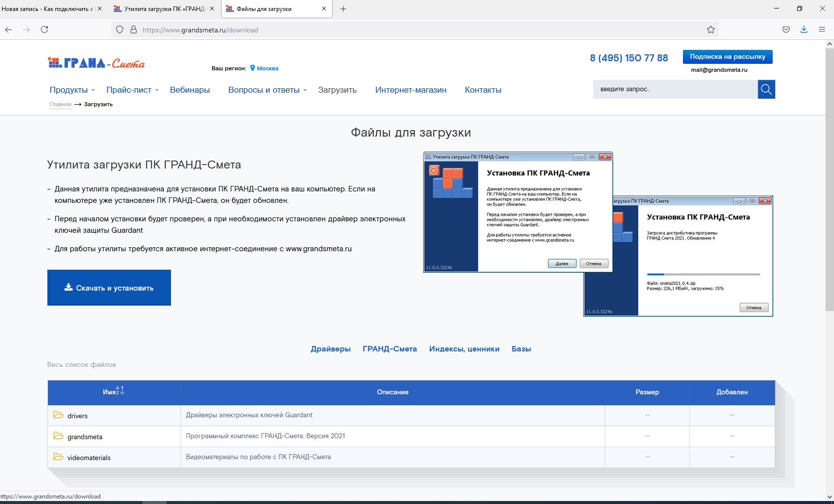
Task: Bookmark page with star icon
Action: [x=710, y=30]
